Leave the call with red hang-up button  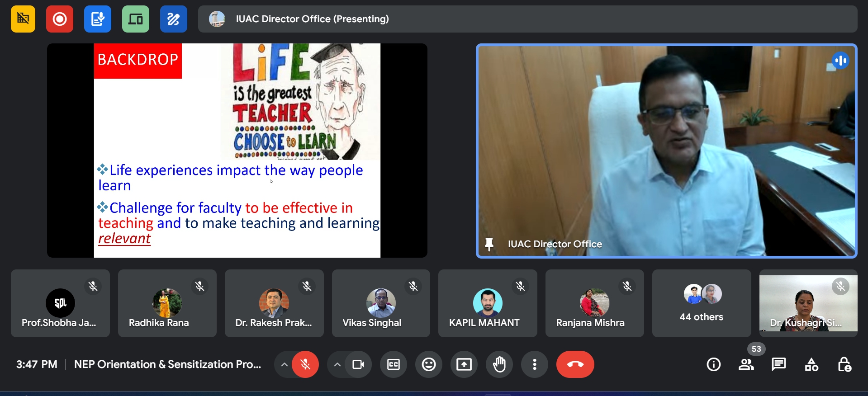(575, 364)
